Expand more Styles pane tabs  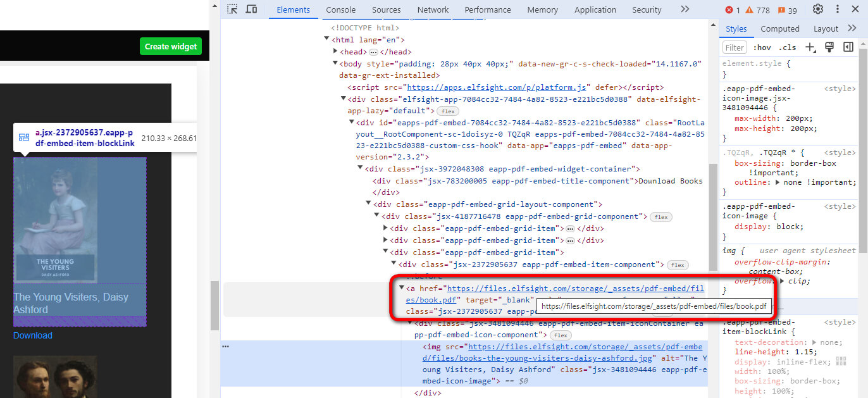tap(852, 28)
